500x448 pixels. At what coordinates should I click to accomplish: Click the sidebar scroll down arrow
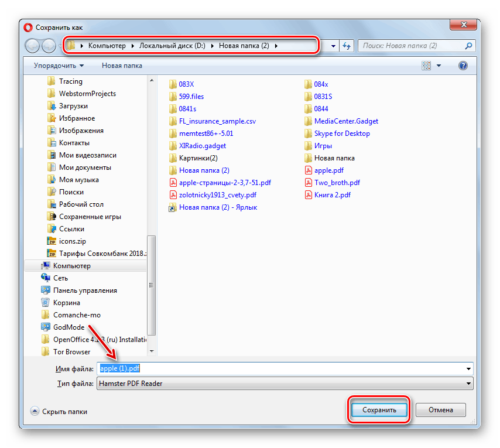[x=152, y=351]
